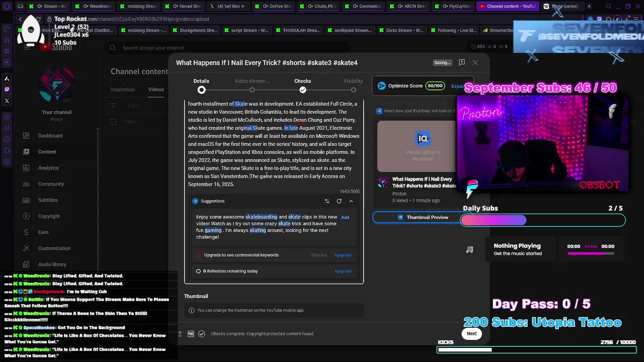Go to the Checks step
The height and width of the screenshot is (362, 644).
tap(302, 85)
